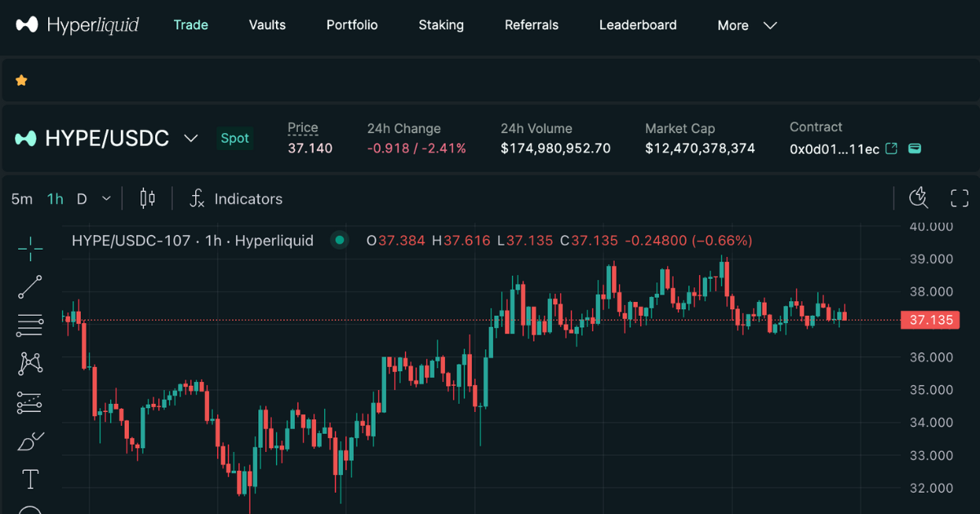Set chart interval to D
The width and height of the screenshot is (980, 514).
pos(82,198)
